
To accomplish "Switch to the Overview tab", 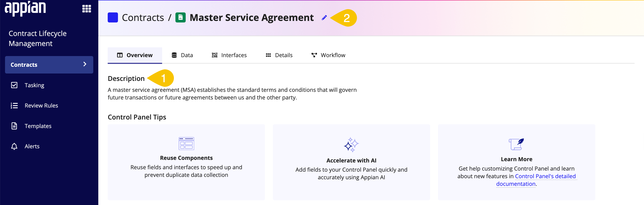I will click(135, 55).
